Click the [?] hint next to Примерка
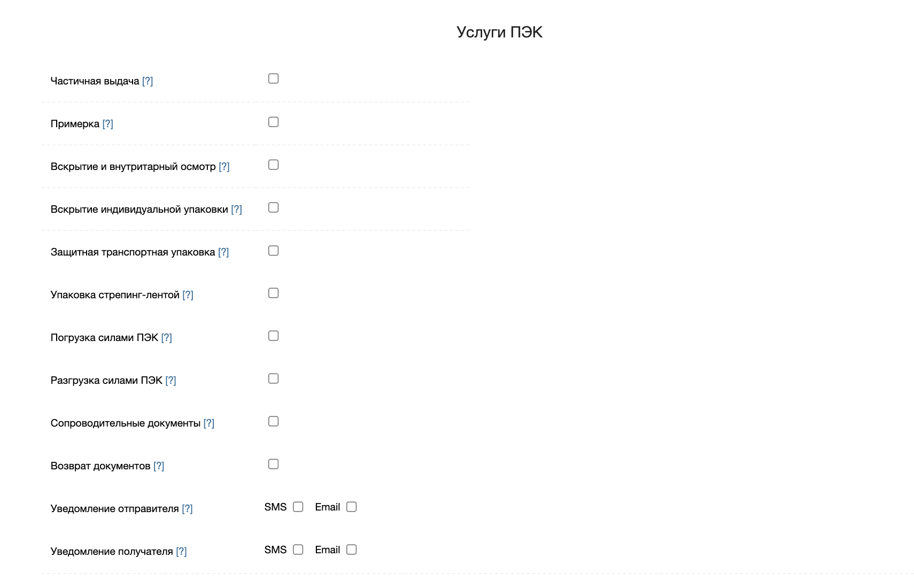This screenshot has height=588, width=914. click(107, 124)
